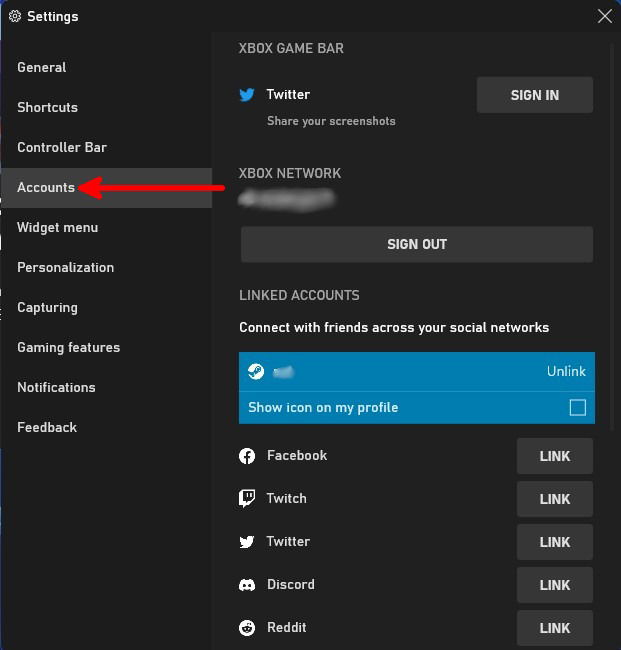This screenshot has width=621, height=650.
Task: Click the Reddit label text
Action: (x=286, y=627)
